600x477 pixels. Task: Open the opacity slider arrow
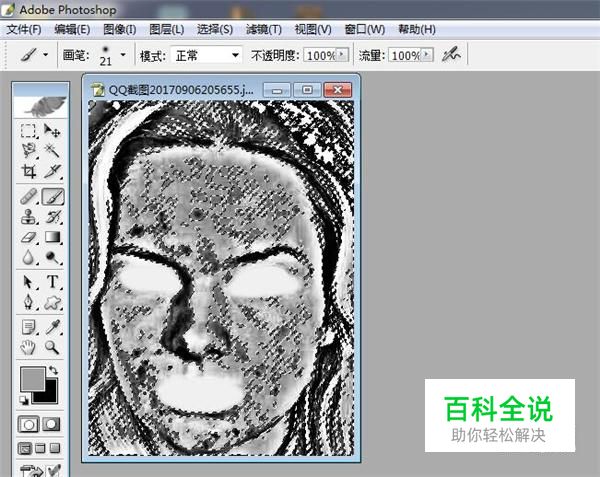click(342, 55)
